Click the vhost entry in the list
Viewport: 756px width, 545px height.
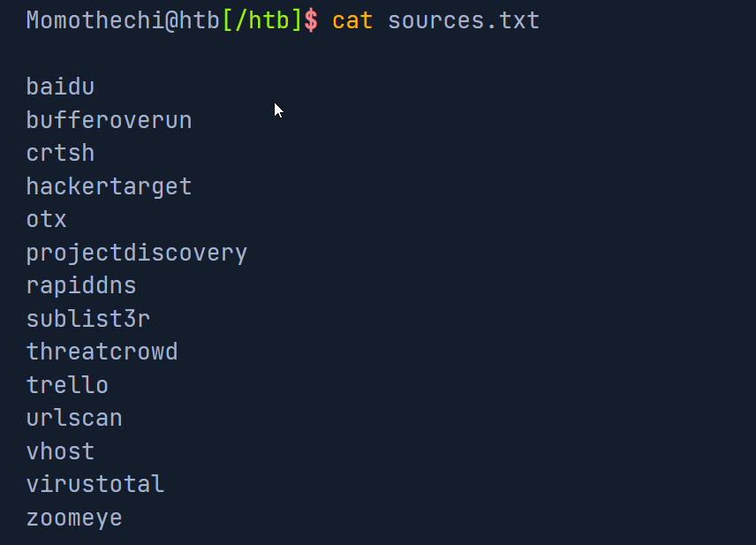(60, 451)
